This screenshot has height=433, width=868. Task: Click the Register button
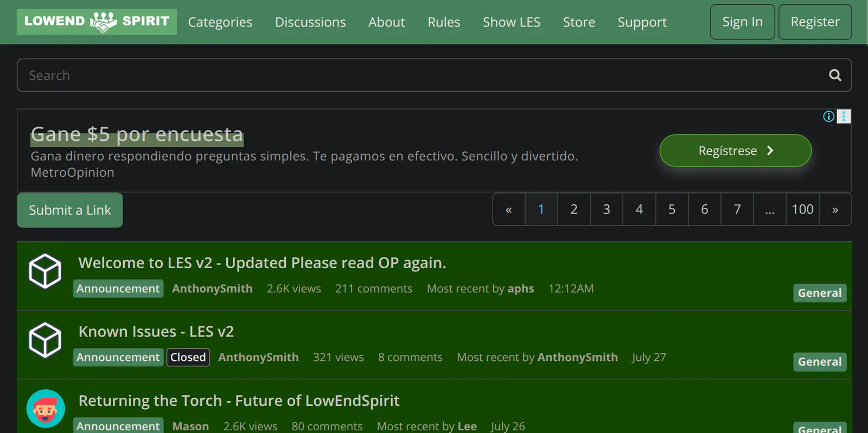815,22
